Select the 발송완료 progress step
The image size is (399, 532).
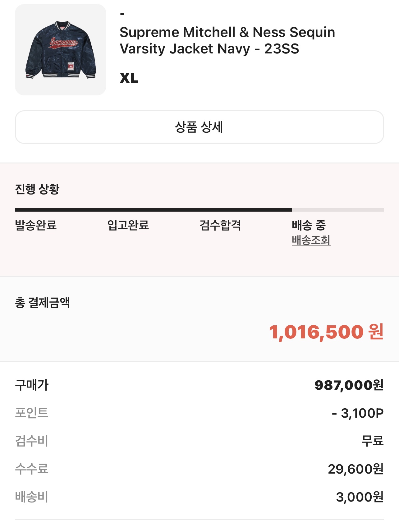pos(36,225)
